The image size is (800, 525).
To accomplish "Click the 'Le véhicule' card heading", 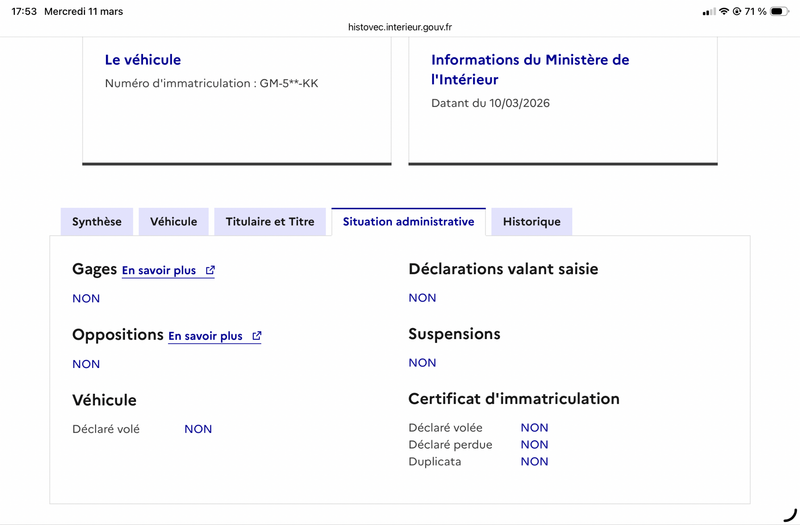I will click(x=143, y=60).
